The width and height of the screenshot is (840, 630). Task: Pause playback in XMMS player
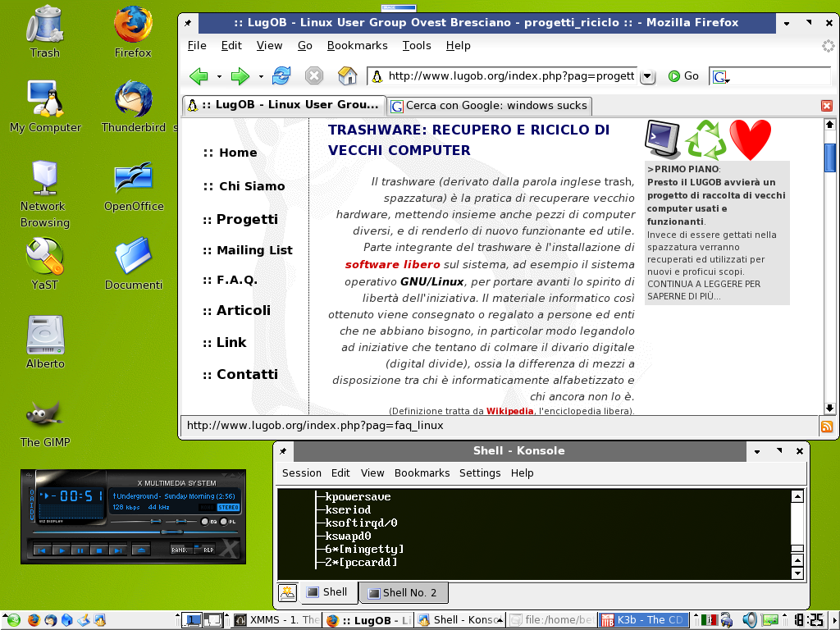(x=80, y=550)
